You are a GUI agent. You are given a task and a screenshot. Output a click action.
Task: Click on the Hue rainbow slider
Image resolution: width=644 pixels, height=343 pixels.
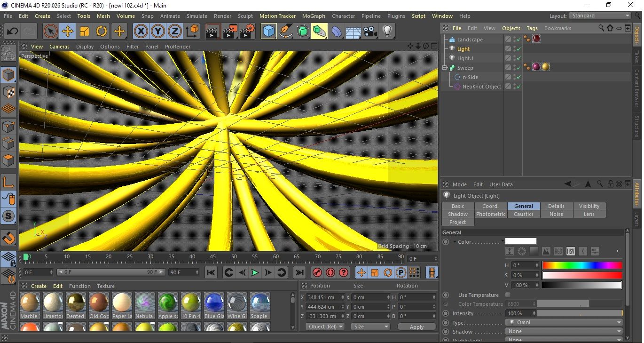click(582, 265)
